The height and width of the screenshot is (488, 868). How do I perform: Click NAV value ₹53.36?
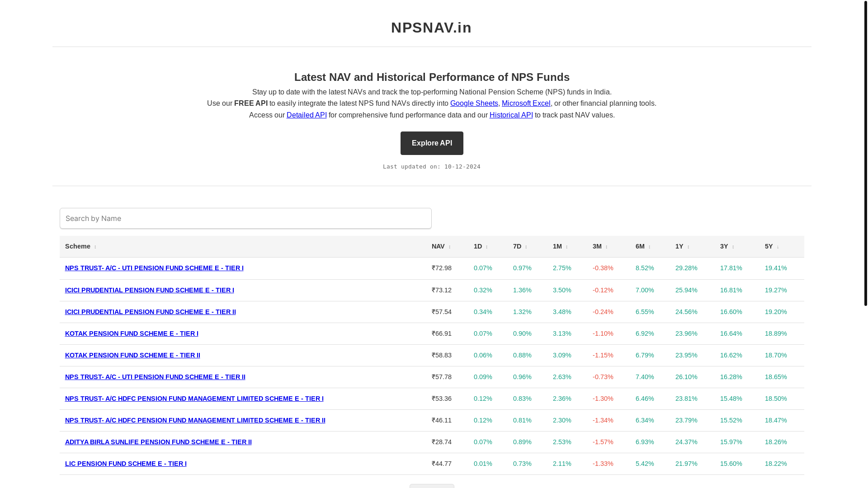click(x=441, y=399)
